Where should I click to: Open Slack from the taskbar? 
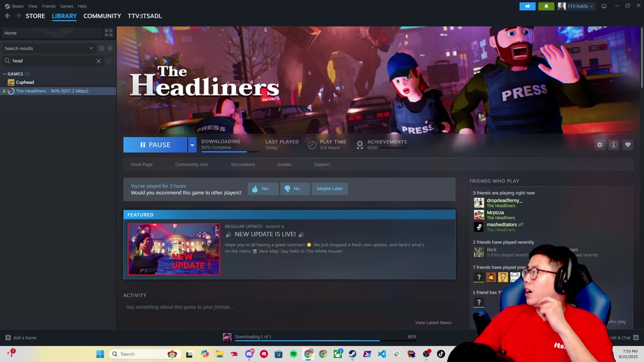click(x=397, y=354)
